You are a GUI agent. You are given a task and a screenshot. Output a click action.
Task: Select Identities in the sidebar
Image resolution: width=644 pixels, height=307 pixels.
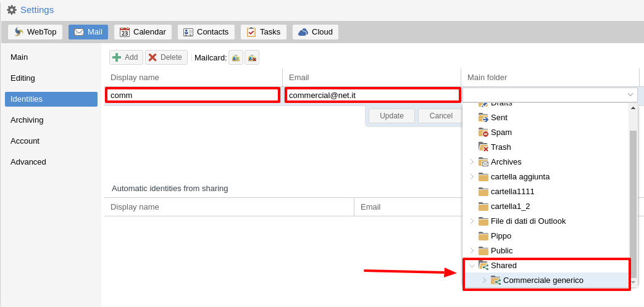click(51, 99)
